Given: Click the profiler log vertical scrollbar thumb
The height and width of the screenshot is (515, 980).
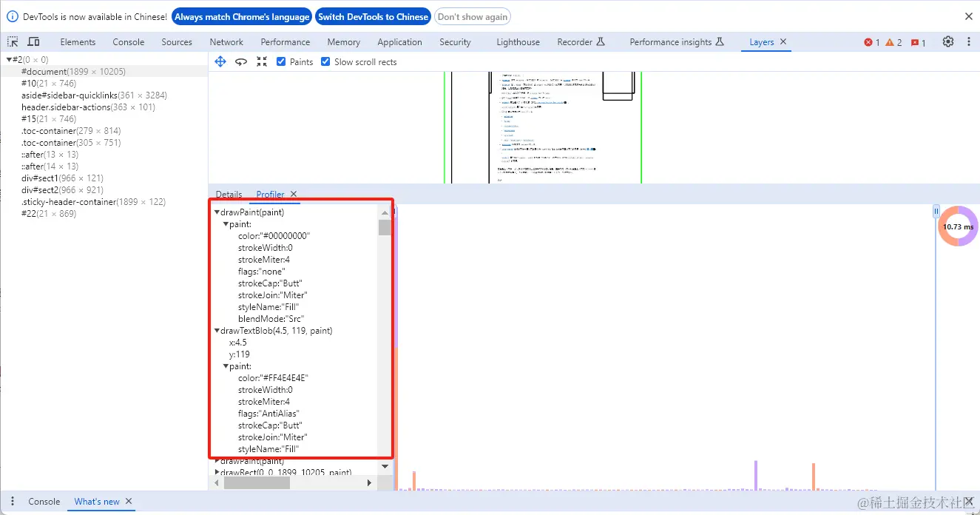Looking at the screenshot, I should pyautogui.click(x=385, y=227).
